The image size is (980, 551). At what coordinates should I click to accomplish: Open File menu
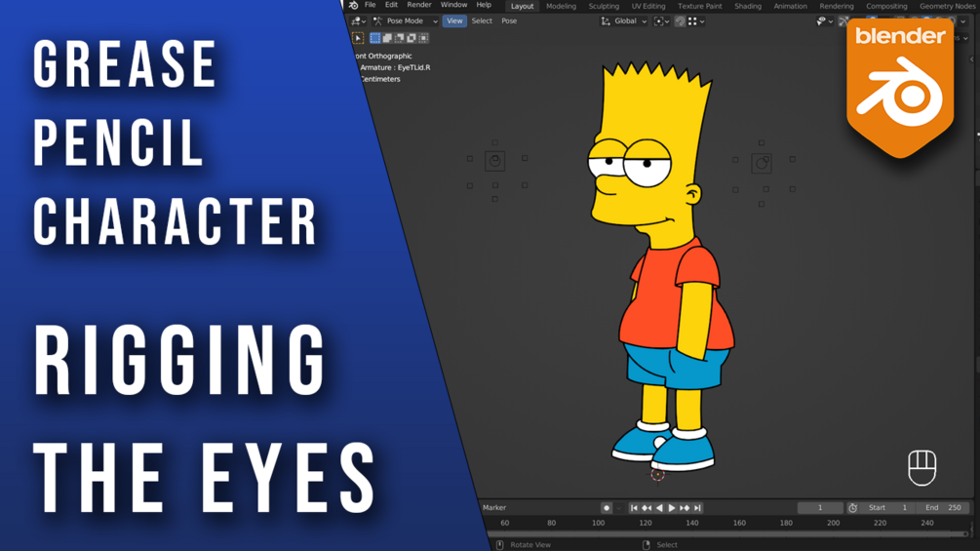[370, 5]
